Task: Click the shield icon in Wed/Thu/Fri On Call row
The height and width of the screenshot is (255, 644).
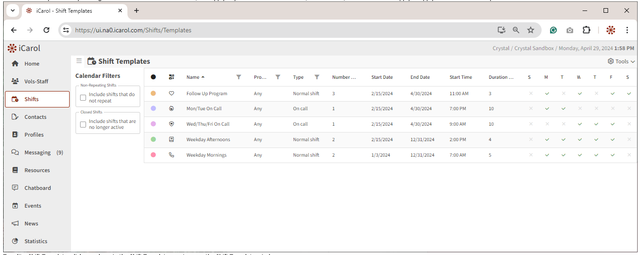Action: (x=172, y=124)
